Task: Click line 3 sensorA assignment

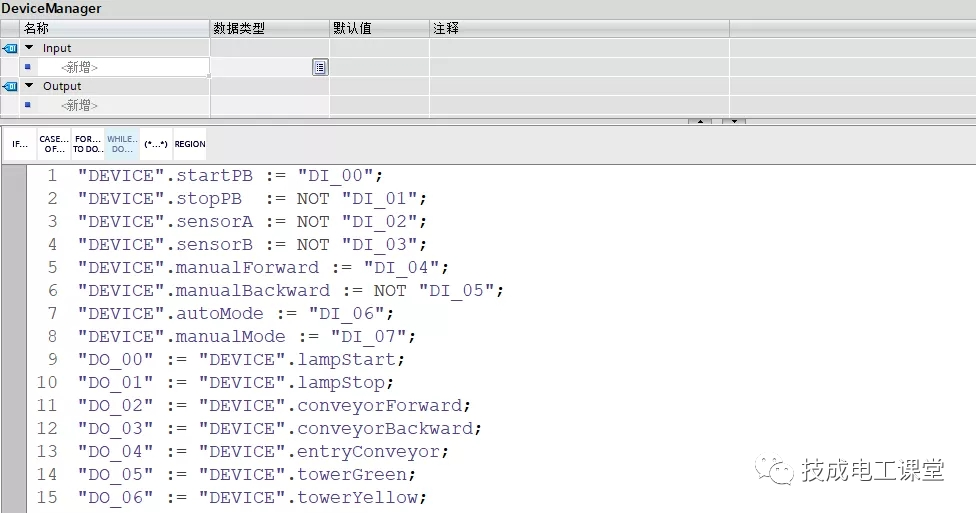Action: [252, 222]
